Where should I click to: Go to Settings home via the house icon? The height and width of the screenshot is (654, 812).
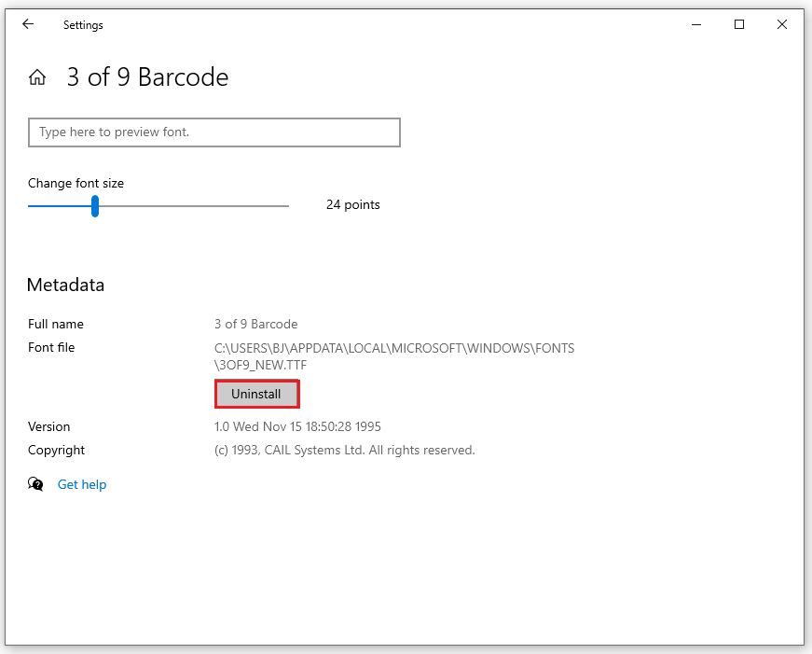pyautogui.click(x=37, y=77)
